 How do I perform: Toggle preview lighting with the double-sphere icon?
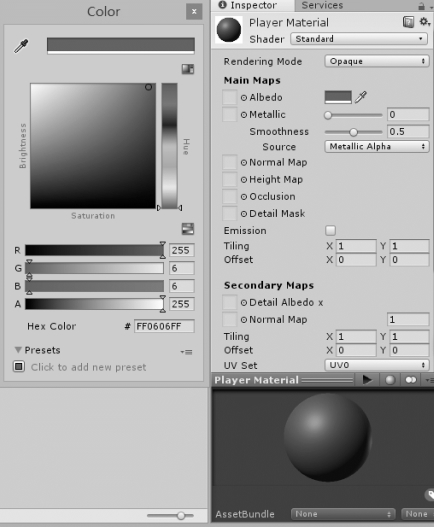pyautogui.click(x=411, y=380)
